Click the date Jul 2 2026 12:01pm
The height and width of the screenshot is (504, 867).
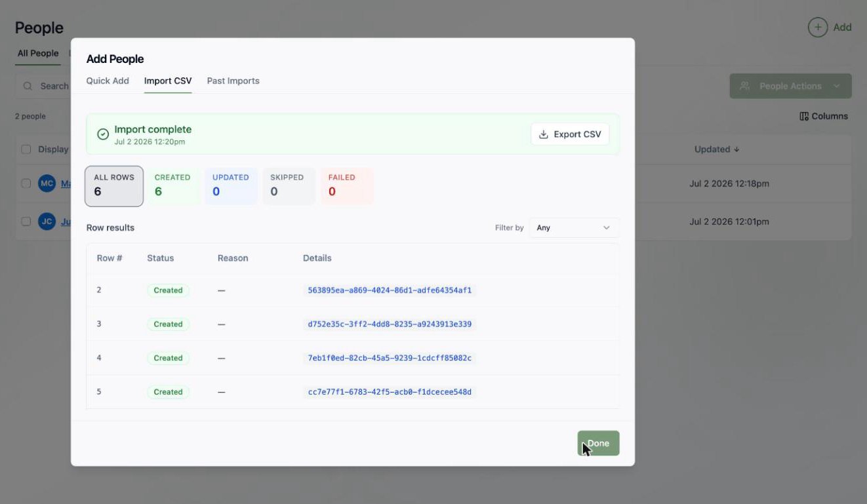pos(729,222)
